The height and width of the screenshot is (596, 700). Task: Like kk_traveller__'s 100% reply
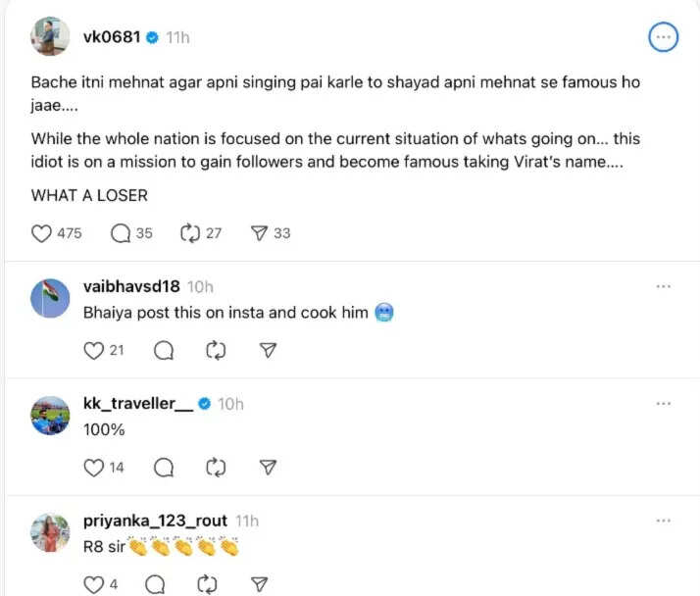(94, 468)
